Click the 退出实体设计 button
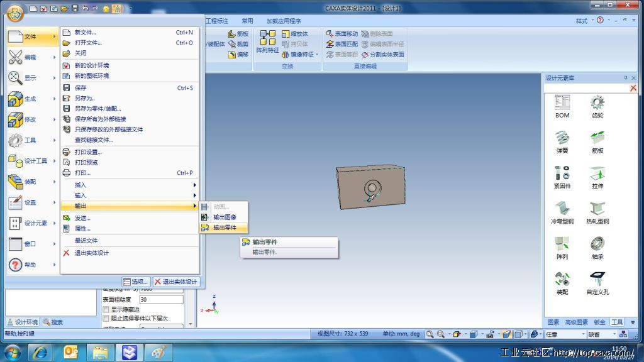The width and height of the screenshot is (644, 362). [176, 282]
